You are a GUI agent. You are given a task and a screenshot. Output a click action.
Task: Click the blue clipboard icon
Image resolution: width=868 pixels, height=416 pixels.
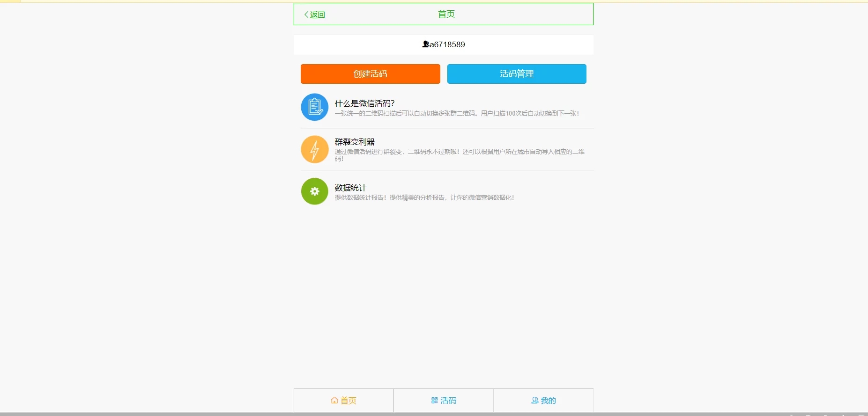(x=315, y=107)
